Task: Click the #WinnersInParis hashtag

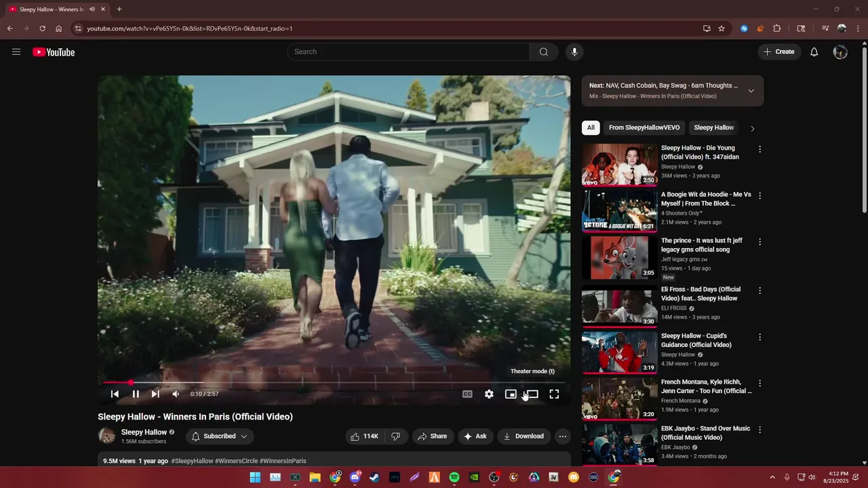Action: point(283,461)
